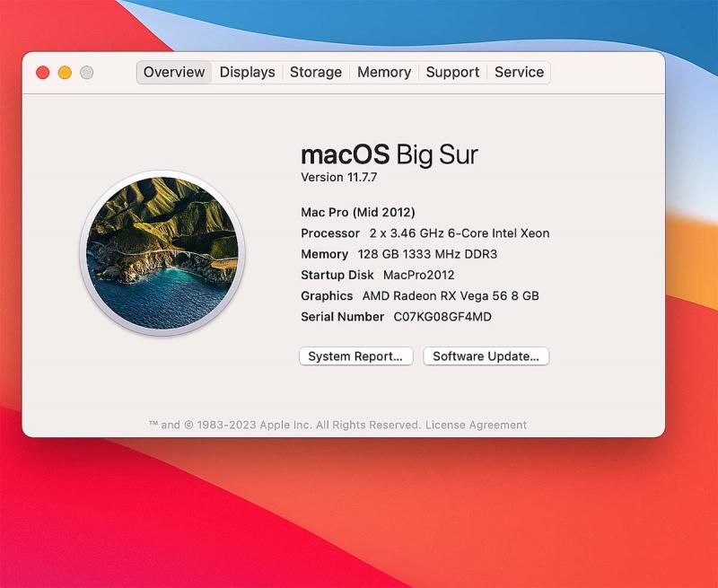Click the Processor label
The width and height of the screenshot is (718, 588).
[x=330, y=233]
